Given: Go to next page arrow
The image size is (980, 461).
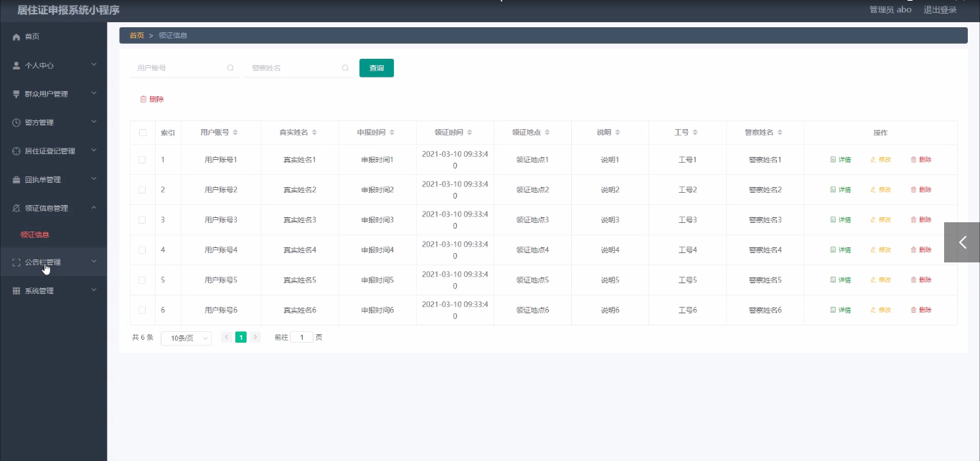Looking at the screenshot, I should point(255,337).
